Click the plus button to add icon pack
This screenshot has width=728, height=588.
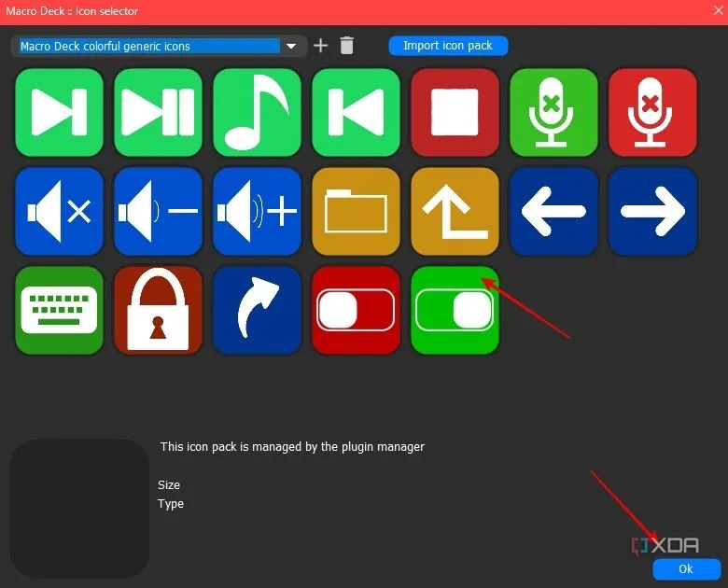(x=320, y=46)
